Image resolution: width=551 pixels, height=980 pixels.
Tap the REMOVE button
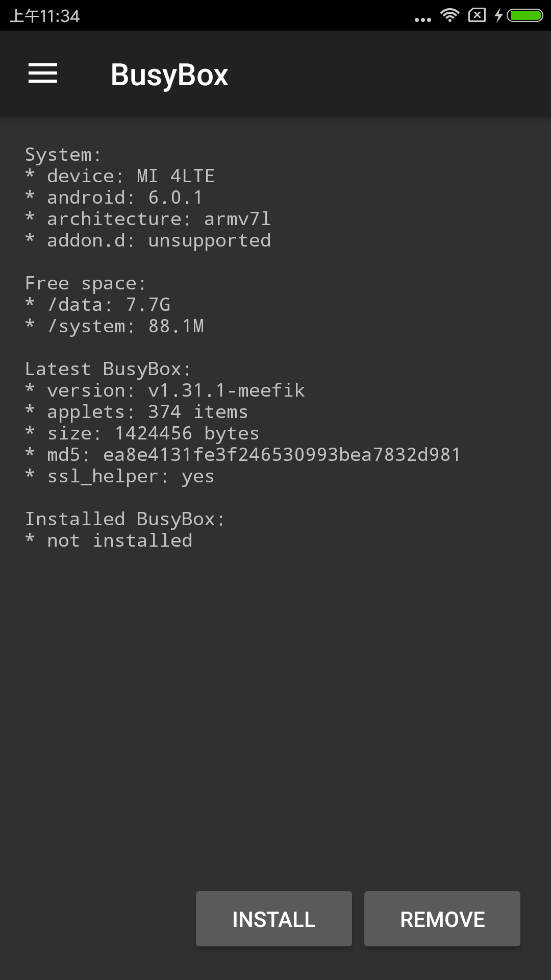coord(442,919)
